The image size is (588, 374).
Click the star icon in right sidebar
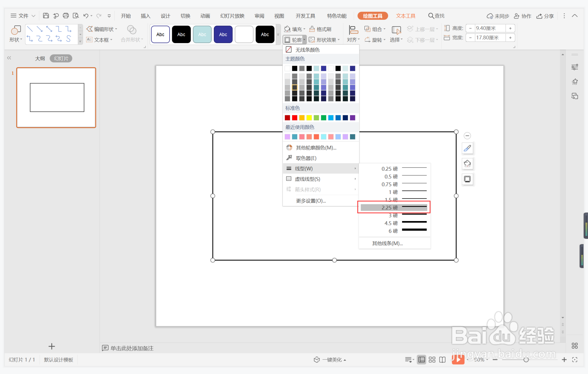point(574,82)
